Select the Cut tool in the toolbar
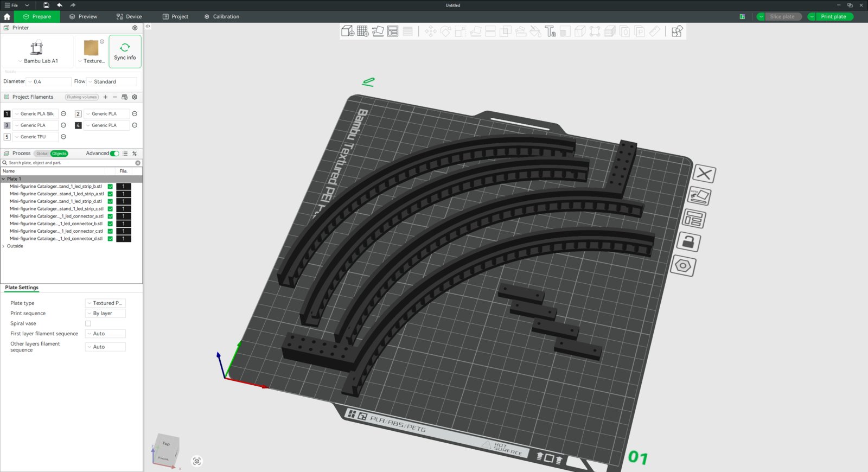 pyautogui.click(x=490, y=31)
